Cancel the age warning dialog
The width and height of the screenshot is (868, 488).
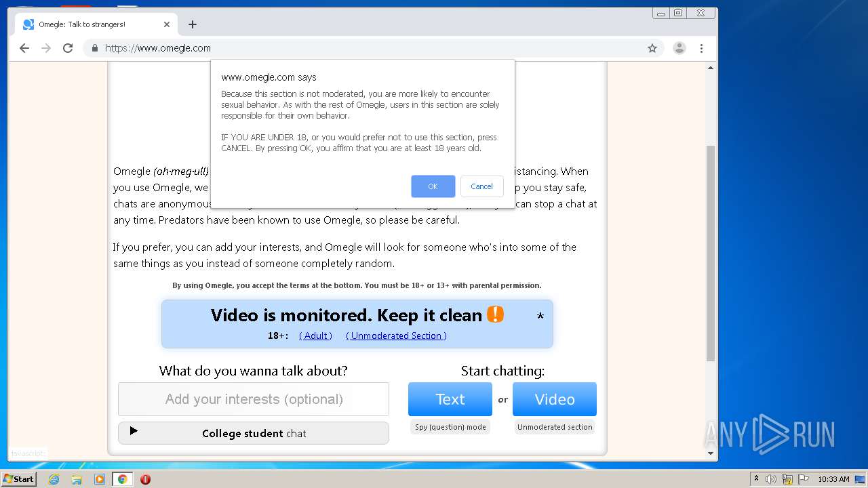pyautogui.click(x=481, y=186)
